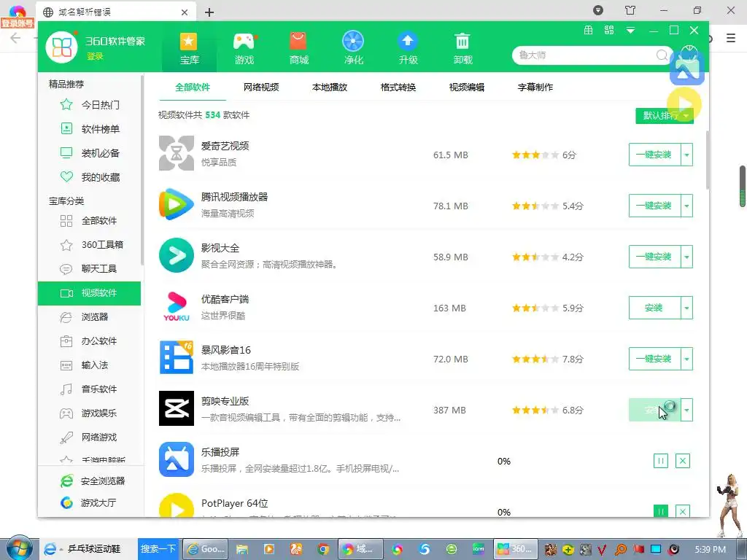Select 音乐软件 category

[x=90, y=389]
